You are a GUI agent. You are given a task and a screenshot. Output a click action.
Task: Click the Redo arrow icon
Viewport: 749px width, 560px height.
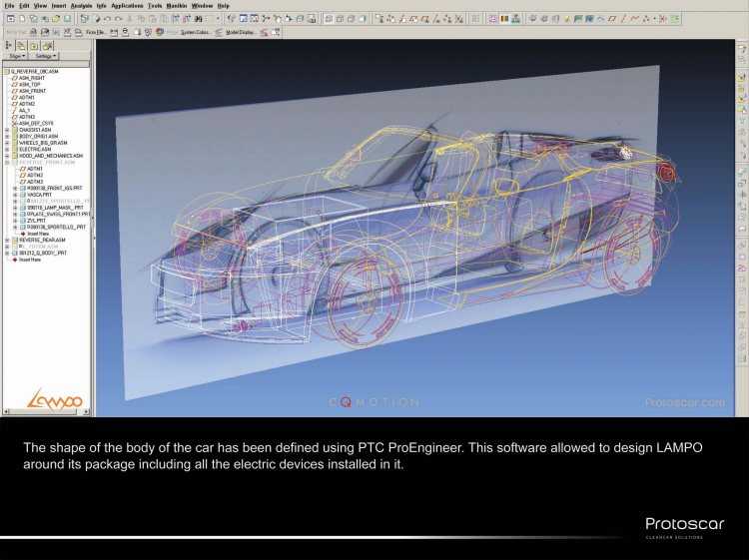pos(119,19)
